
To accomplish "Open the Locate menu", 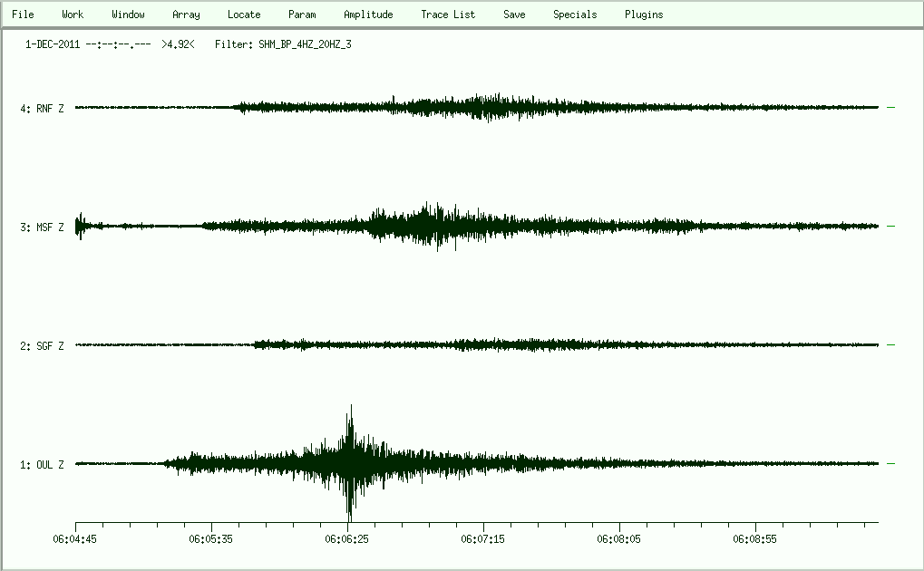I will [x=244, y=15].
